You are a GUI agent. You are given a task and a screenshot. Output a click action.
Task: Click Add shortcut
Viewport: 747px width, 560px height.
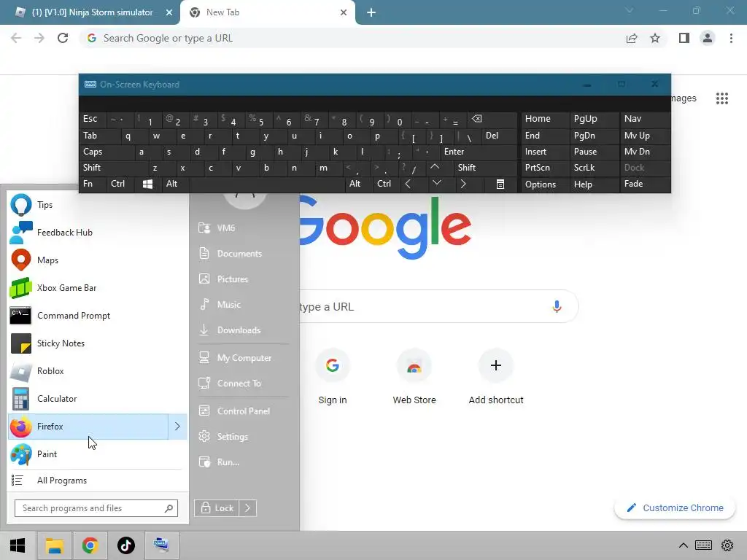pyautogui.click(x=496, y=377)
